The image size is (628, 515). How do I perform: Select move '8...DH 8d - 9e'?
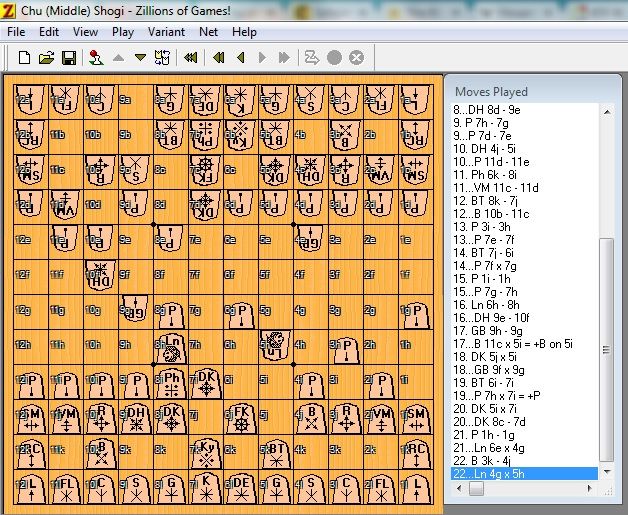487,110
